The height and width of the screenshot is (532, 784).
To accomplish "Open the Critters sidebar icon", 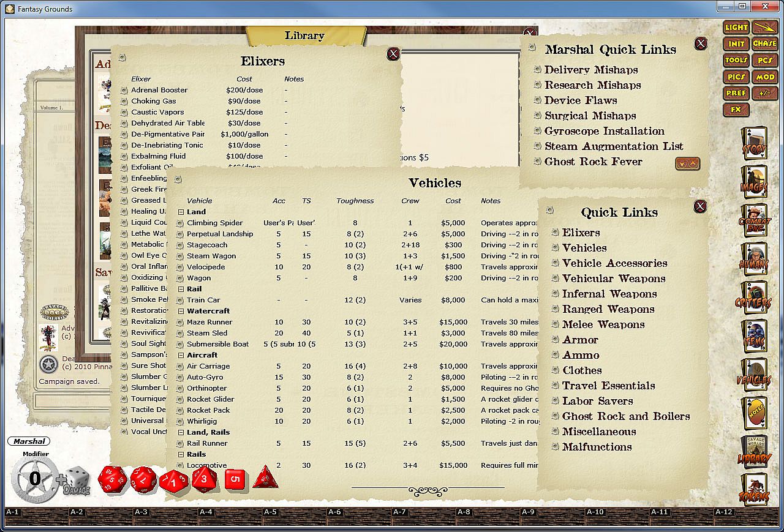I will pos(754,298).
